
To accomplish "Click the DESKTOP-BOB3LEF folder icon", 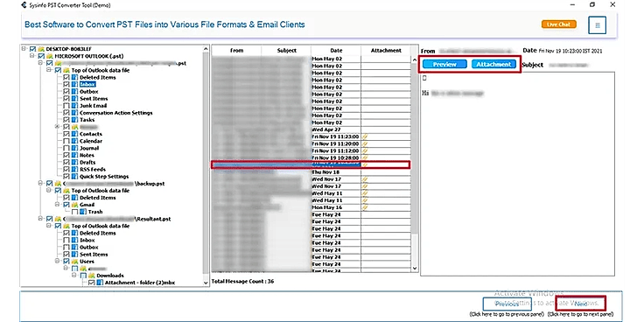I will (41, 49).
